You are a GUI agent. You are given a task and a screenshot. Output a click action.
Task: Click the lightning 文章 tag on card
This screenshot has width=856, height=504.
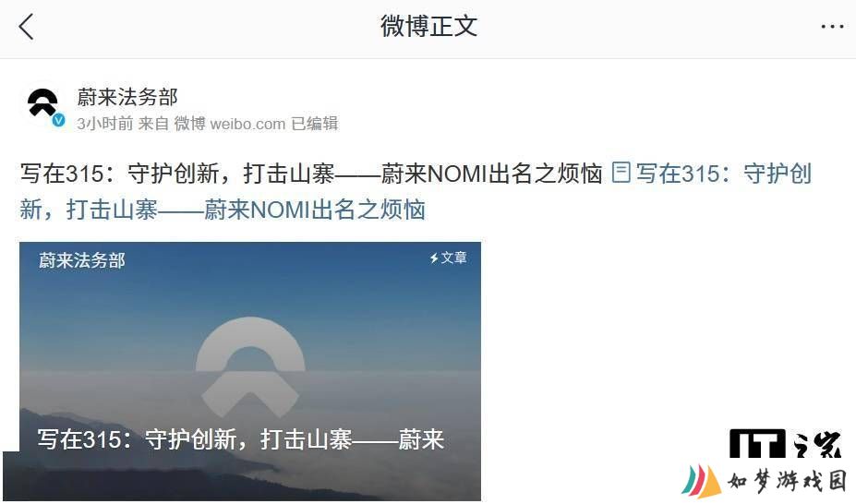click(448, 258)
